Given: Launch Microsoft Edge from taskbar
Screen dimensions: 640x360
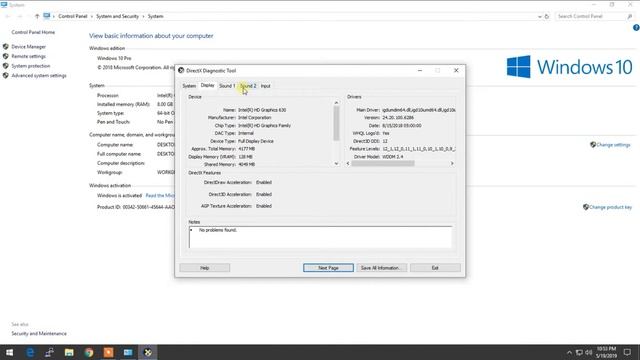Looking at the screenshot, I should click(x=30, y=352).
